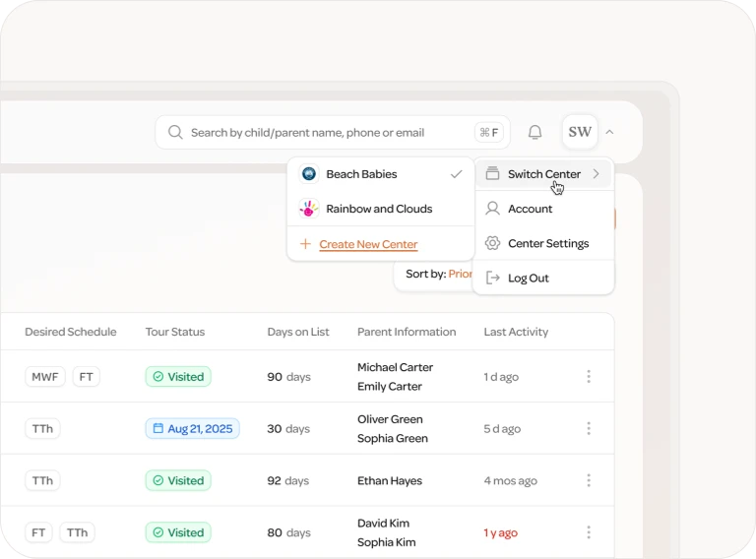This screenshot has height=559, width=756.
Task: Select Beach Babies center
Action: [x=381, y=174]
